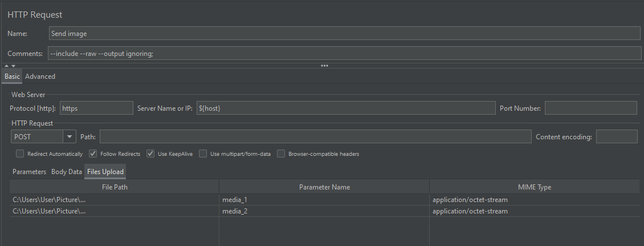This screenshot has width=644, height=246.
Task: Uncheck the Follow Redirects option
Action: tap(93, 154)
